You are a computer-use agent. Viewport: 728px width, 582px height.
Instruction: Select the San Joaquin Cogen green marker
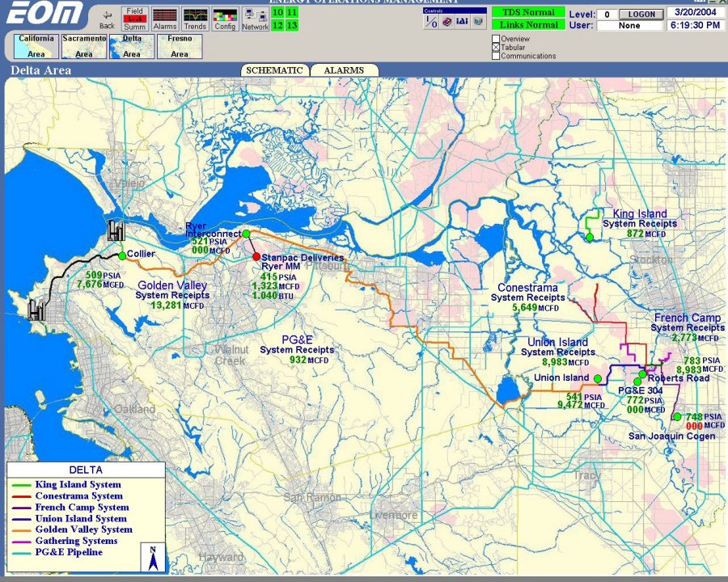click(x=677, y=417)
